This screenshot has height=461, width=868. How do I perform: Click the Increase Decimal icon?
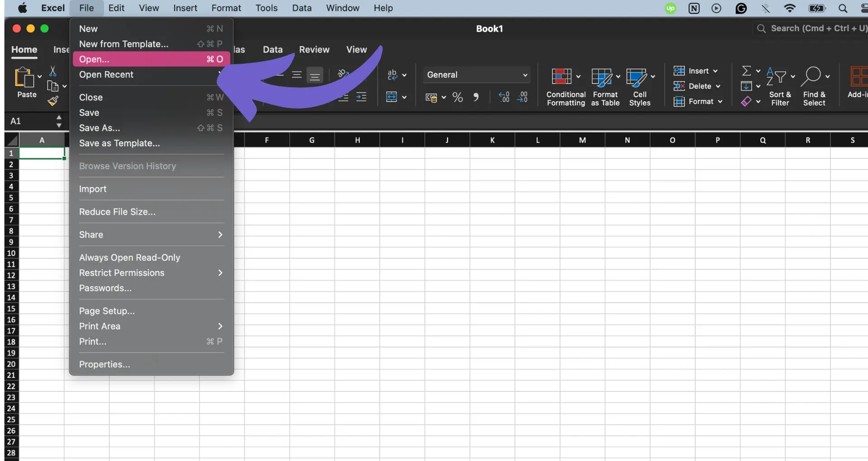pos(504,97)
